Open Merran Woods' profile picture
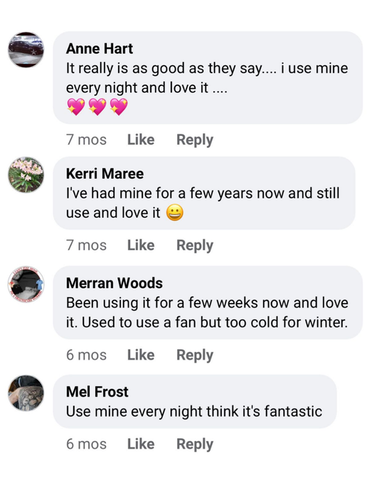The width and height of the screenshot is (384, 480). (26, 284)
